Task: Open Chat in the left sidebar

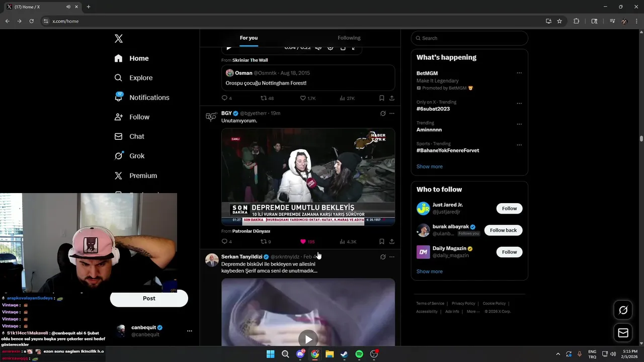Action: (x=129, y=136)
